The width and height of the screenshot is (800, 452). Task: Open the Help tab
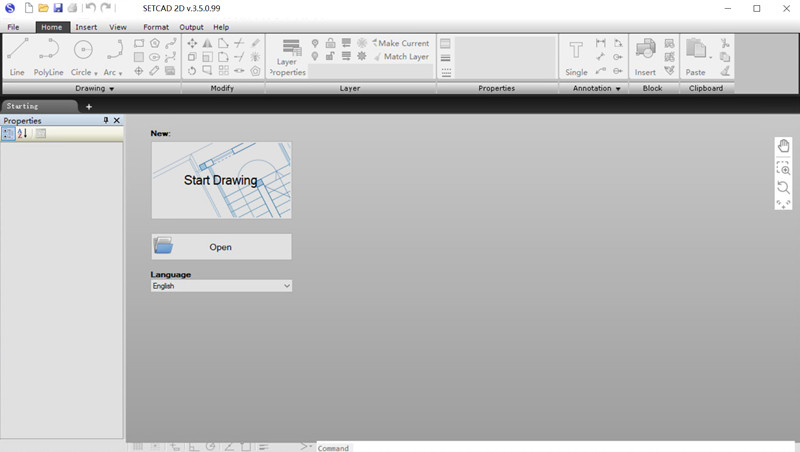[221, 27]
